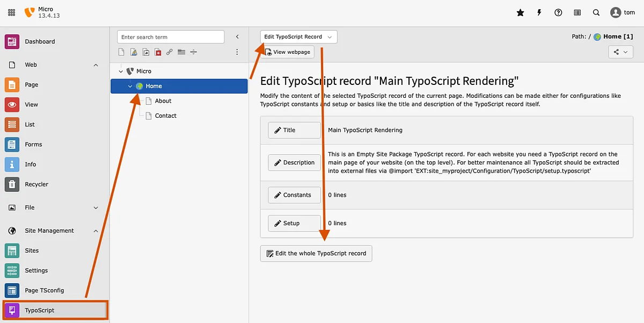Image resolution: width=644 pixels, height=323 pixels.
Task: Click the link page type icon in tree toolbar
Action: point(169,52)
